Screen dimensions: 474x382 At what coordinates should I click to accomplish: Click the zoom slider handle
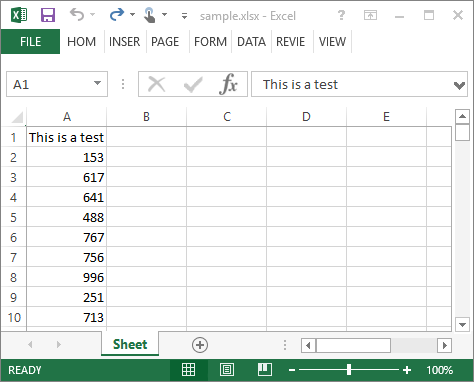tap(349, 370)
